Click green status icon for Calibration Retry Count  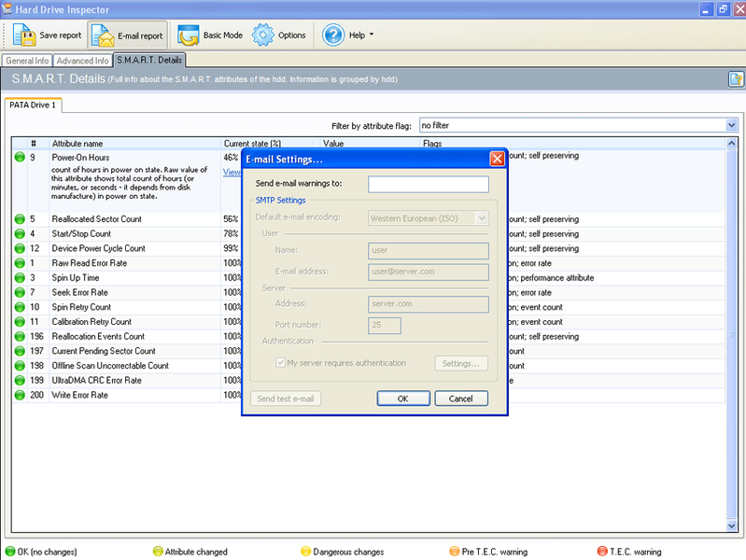(20, 322)
